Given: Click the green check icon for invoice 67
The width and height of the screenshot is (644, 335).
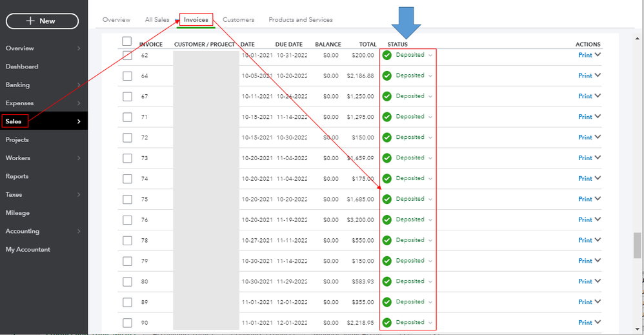Looking at the screenshot, I should pyautogui.click(x=387, y=96).
